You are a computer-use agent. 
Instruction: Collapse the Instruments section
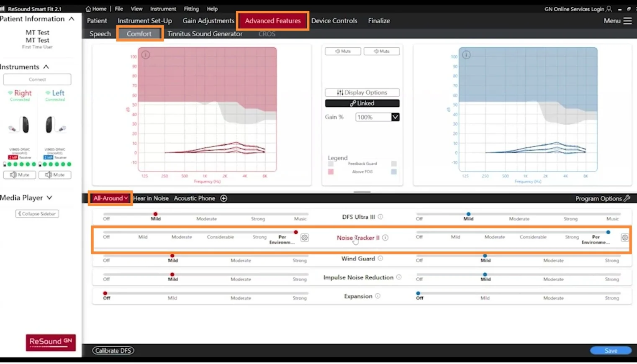(46, 67)
